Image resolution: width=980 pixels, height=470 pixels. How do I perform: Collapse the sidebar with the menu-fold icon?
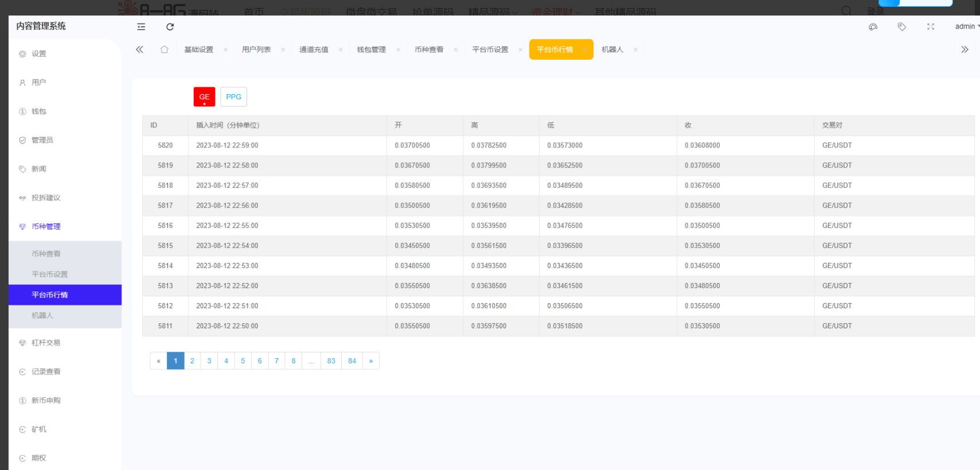point(141,27)
